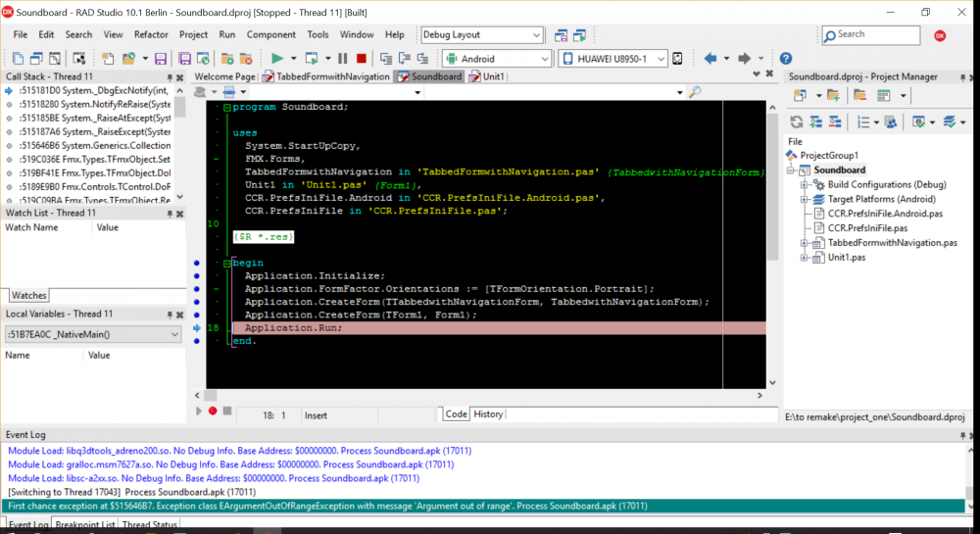
Task: Open the Component menu
Action: (270, 35)
